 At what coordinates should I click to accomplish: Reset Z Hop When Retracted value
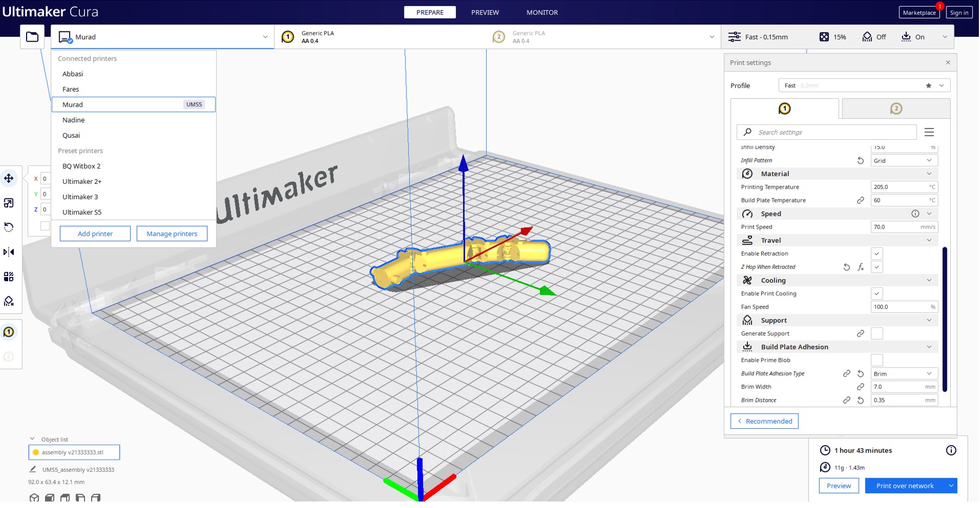(x=847, y=267)
